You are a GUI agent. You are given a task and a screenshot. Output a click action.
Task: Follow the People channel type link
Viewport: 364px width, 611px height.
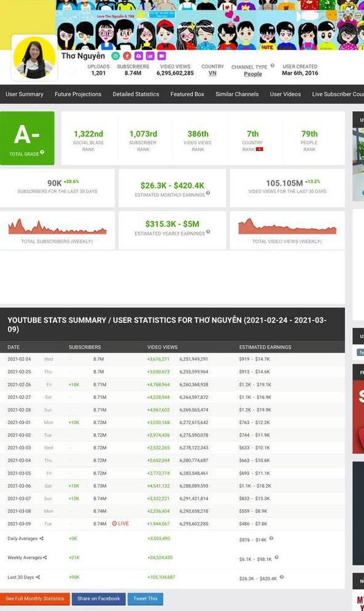[252, 74]
